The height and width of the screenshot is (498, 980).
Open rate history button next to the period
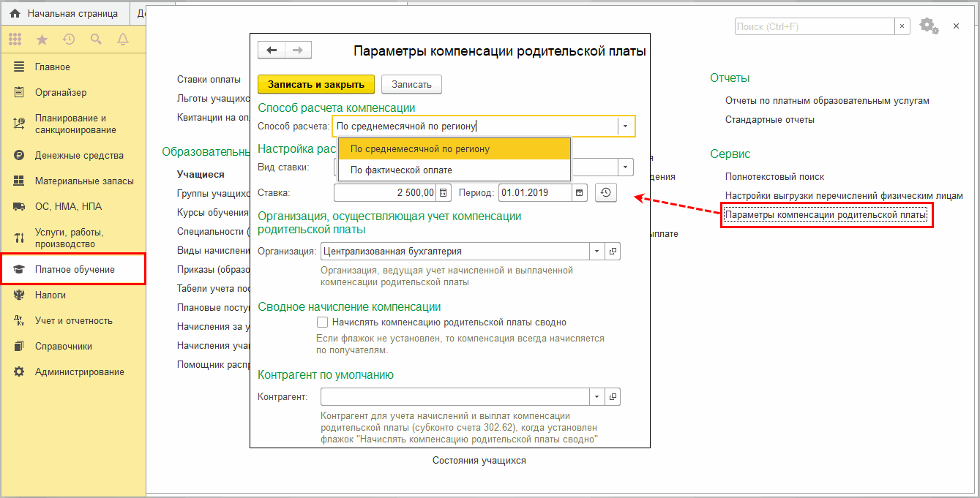(x=606, y=193)
